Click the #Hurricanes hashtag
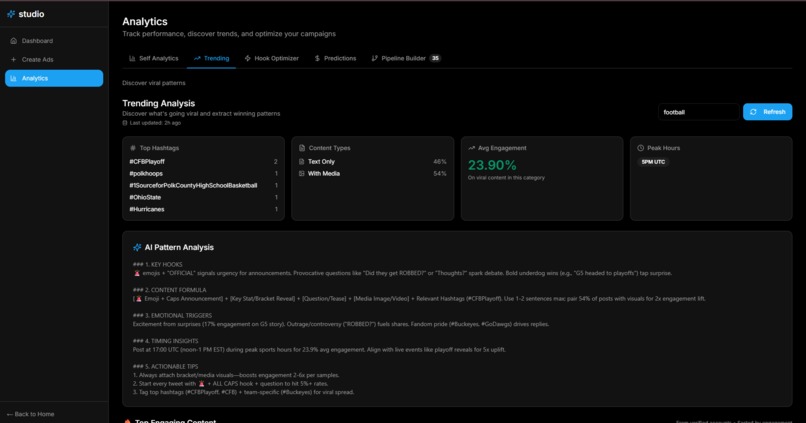 (x=146, y=209)
